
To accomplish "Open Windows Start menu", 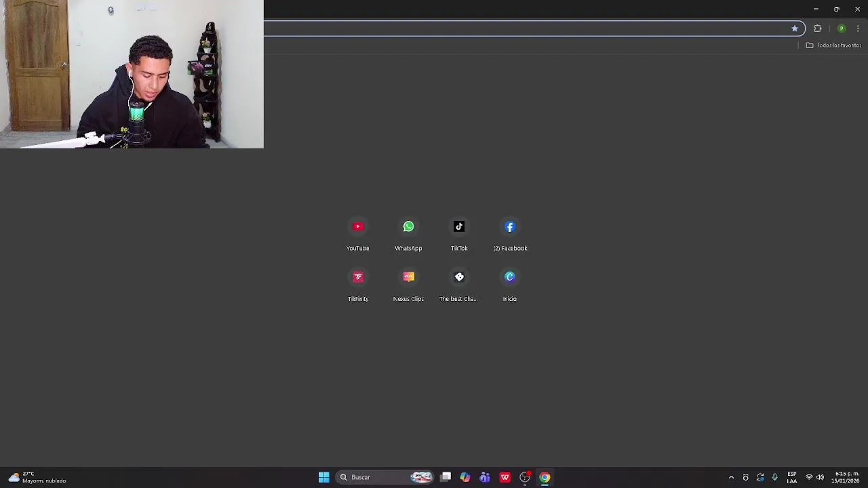I will 324,477.
